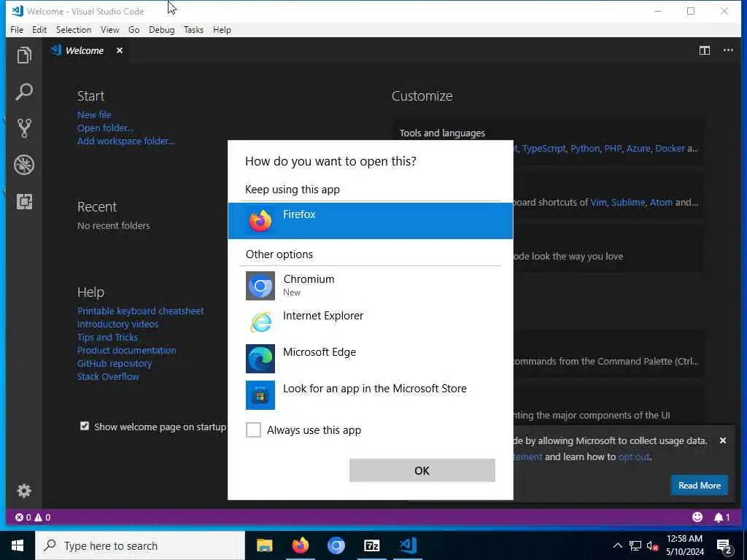Switch to the Welcome tab
This screenshot has width=747, height=560.
(x=85, y=50)
